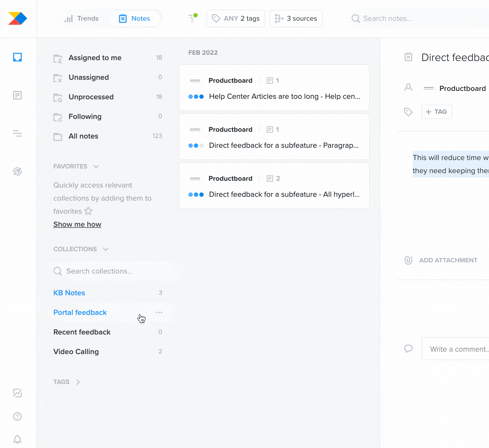The height and width of the screenshot is (448, 489).
Task: Select the Unprocessed view
Action: (x=108, y=97)
